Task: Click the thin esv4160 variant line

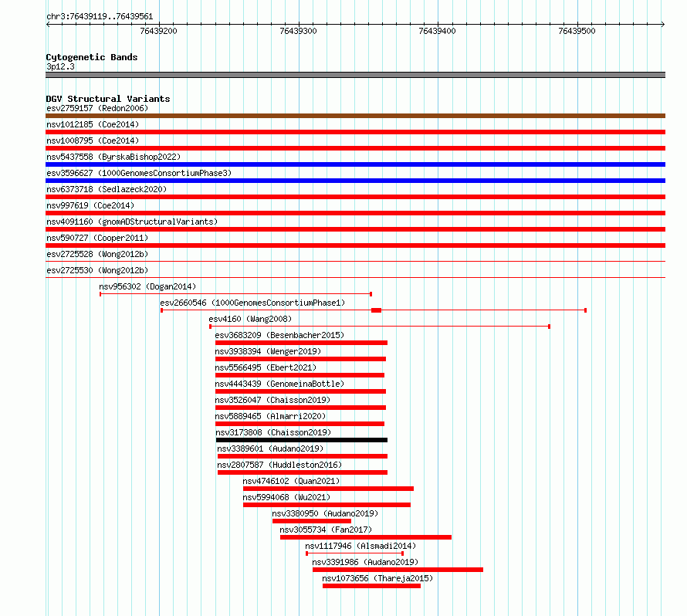Action: point(380,327)
